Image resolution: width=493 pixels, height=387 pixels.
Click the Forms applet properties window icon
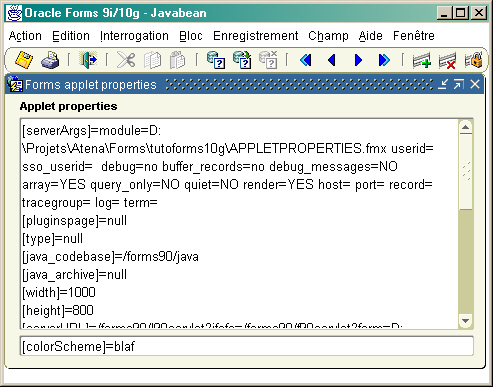pyautogui.click(x=15, y=84)
